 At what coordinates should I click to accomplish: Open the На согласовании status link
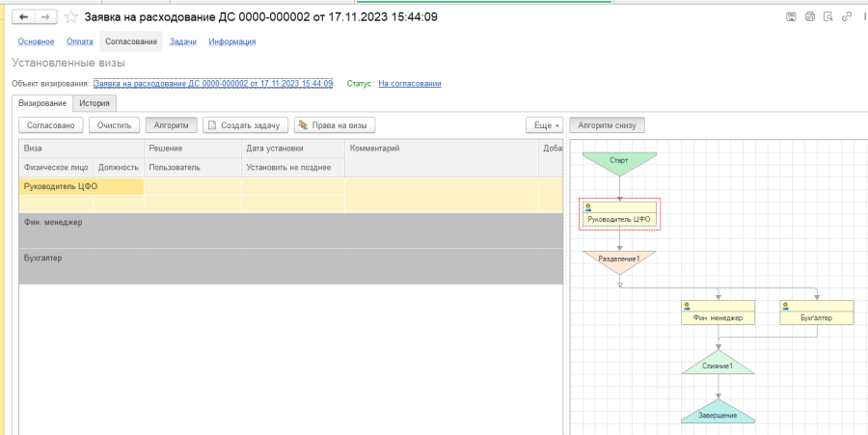(x=409, y=84)
